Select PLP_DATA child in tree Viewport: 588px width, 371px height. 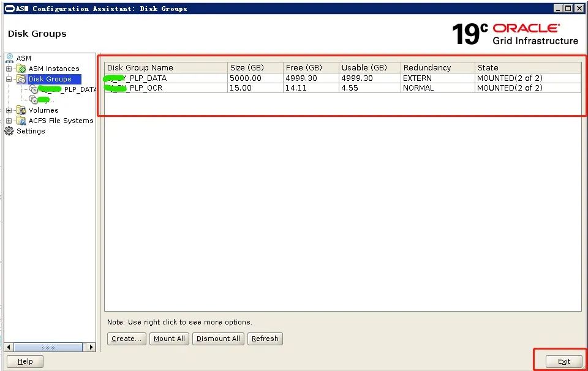pyautogui.click(x=67, y=89)
